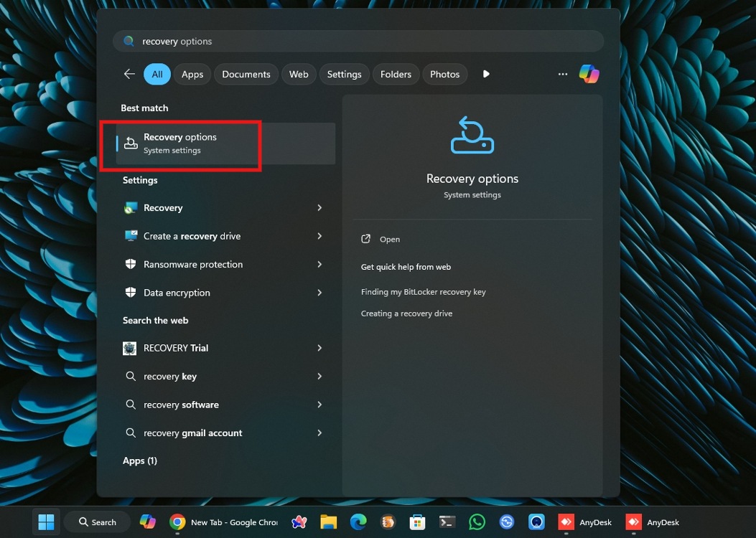Switch to the Documents search filter
This screenshot has width=756, height=538.
[246, 74]
